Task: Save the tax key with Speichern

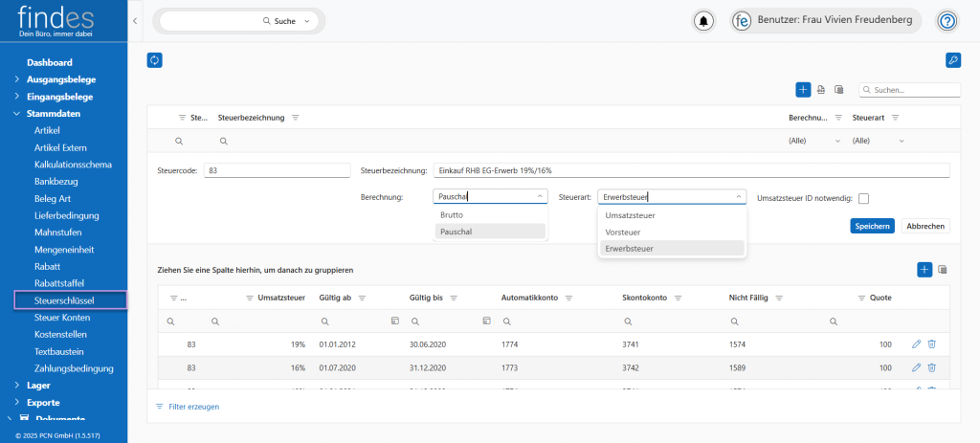Action: 872,227
